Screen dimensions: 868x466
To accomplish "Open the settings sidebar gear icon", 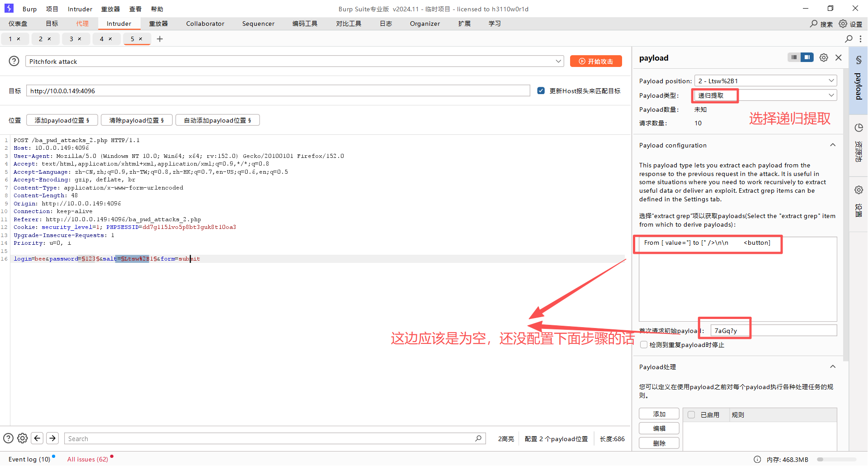I will tap(859, 190).
